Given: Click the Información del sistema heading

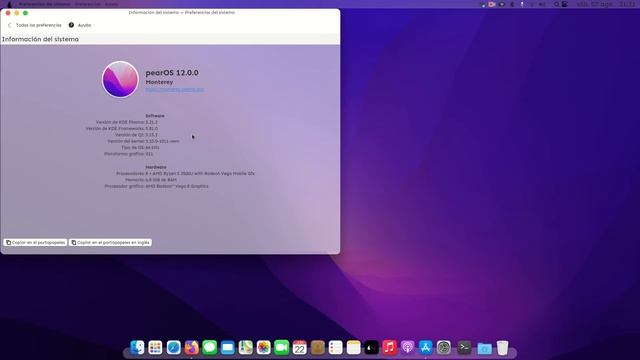Looking at the screenshot, I should (40, 39).
